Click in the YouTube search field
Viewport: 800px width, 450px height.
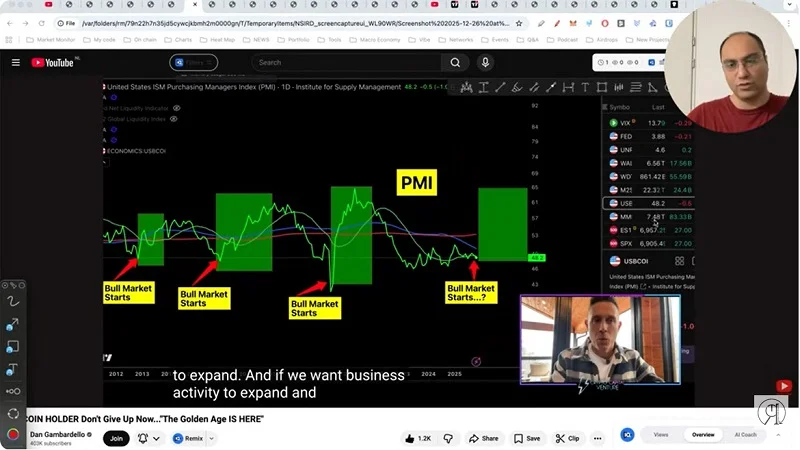345,62
